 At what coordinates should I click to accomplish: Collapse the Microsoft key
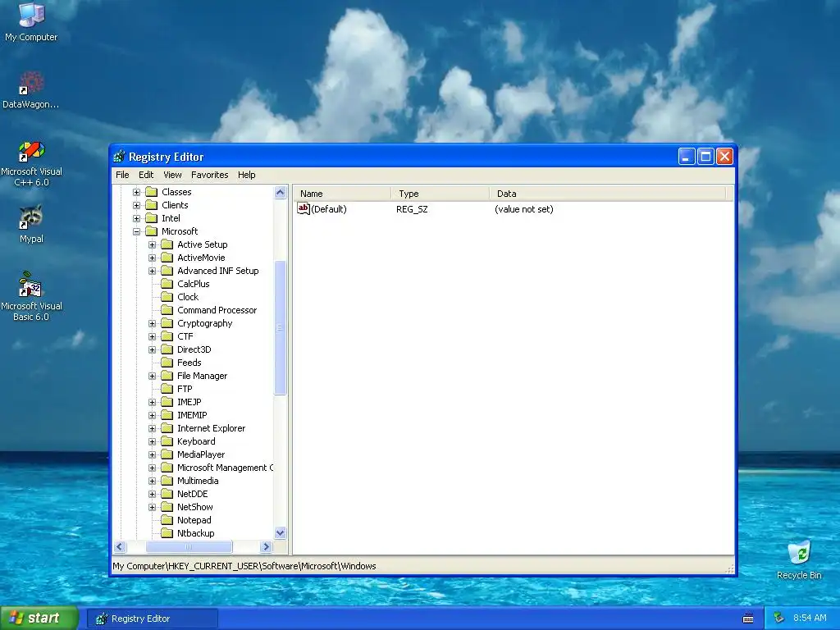coord(137,231)
